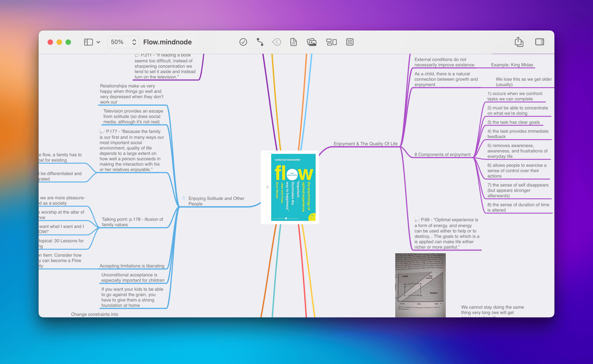Image resolution: width=593 pixels, height=364 pixels.
Task: Select 'Talking point: p.178' node
Action: pyautogui.click(x=132, y=222)
